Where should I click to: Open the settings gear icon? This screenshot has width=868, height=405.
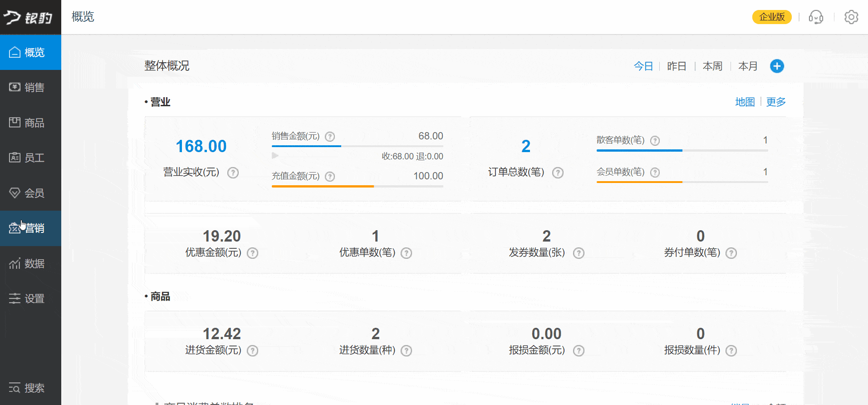point(851,17)
